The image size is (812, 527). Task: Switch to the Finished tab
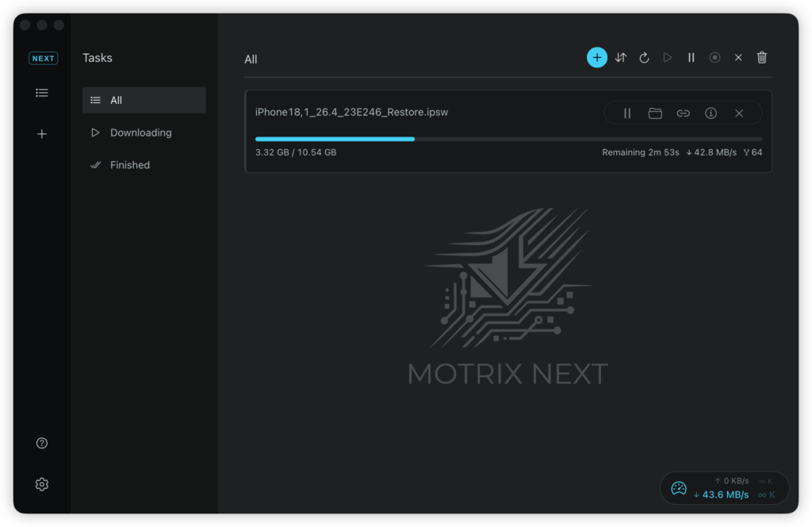[129, 164]
